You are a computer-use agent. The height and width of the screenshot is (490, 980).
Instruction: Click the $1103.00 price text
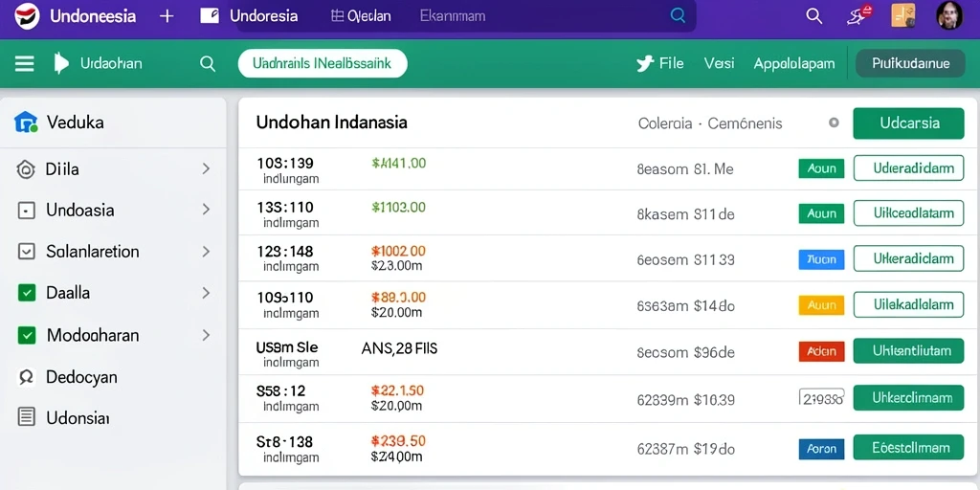point(398,207)
